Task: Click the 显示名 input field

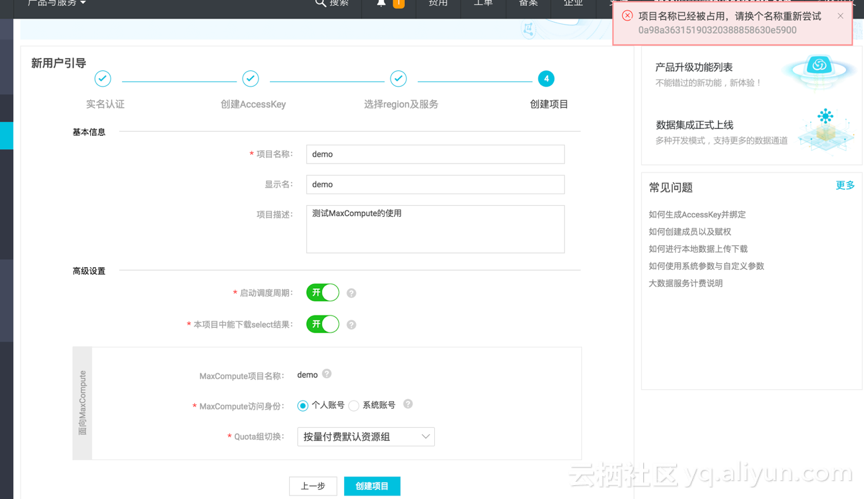Action: pos(435,185)
